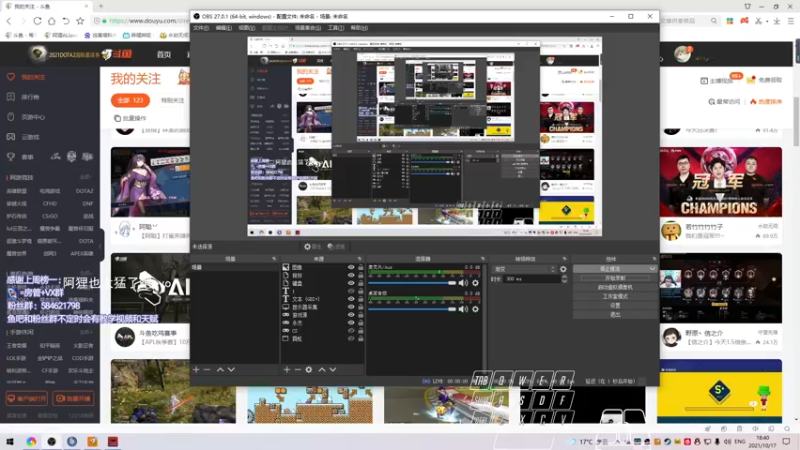Pop out the sources dock panel

pos(360,259)
